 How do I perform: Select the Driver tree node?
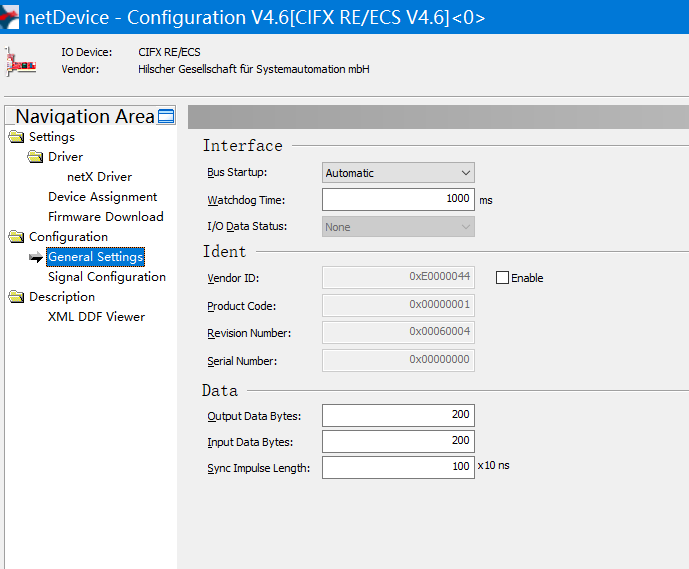coord(65,157)
